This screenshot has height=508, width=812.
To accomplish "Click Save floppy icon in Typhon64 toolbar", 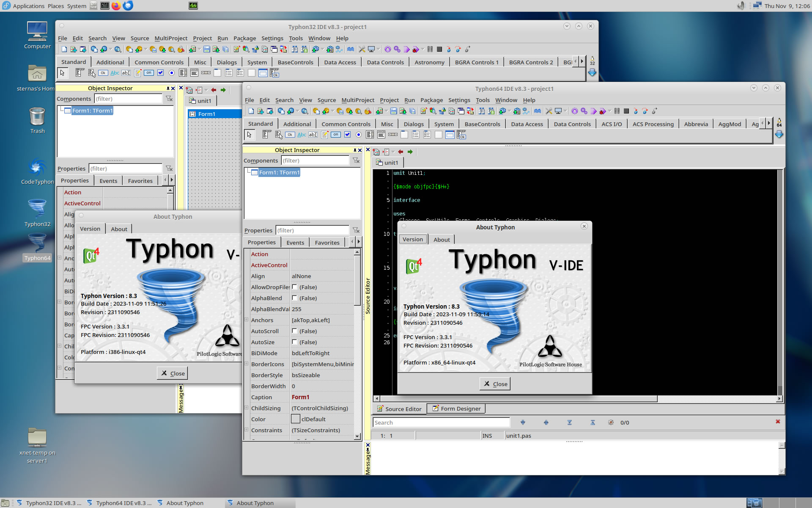I will [393, 111].
